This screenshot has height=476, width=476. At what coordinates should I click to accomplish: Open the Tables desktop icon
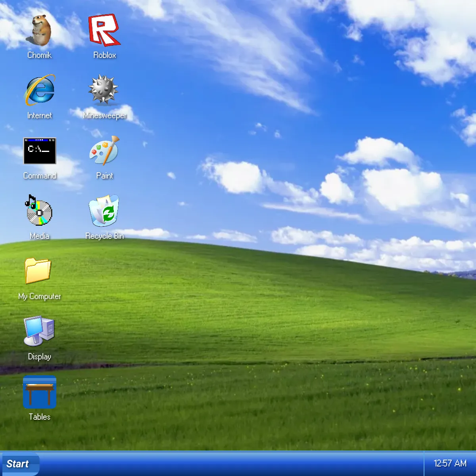click(x=40, y=392)
